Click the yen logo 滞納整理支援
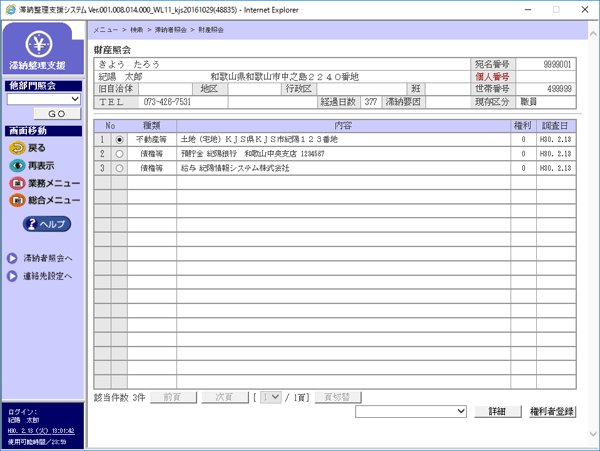600x451 pixels. [43, 48]
